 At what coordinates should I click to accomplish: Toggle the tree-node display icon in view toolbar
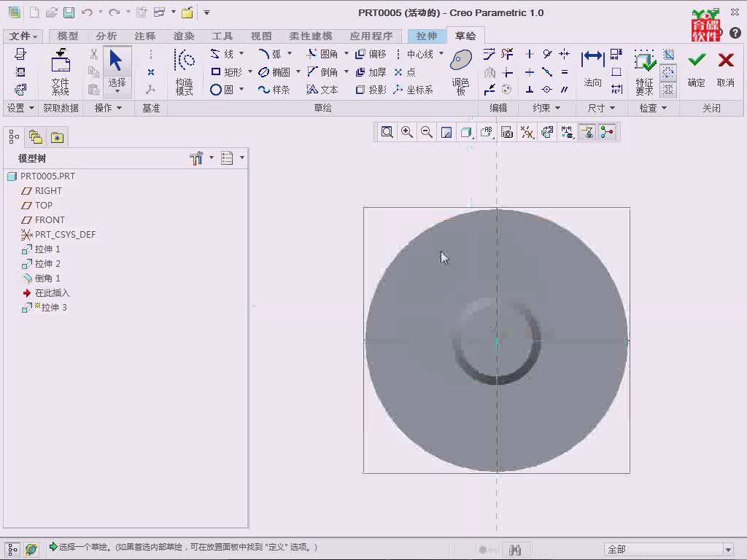(x=607, y=133)
